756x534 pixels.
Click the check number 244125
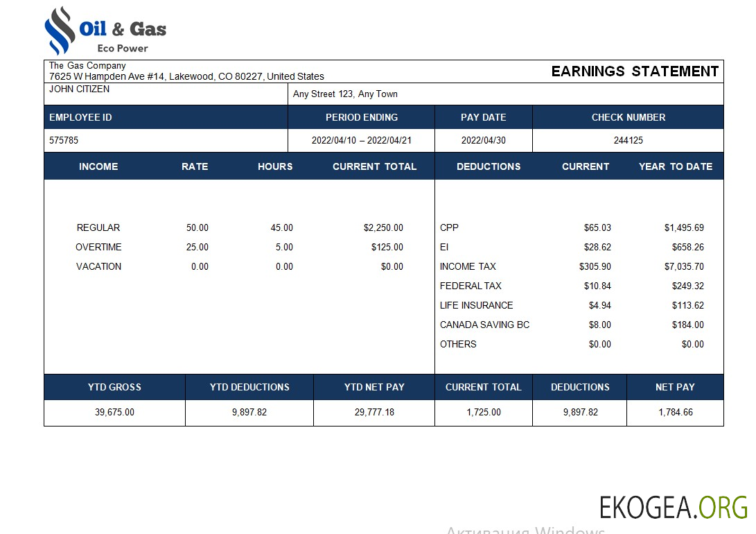628,140
